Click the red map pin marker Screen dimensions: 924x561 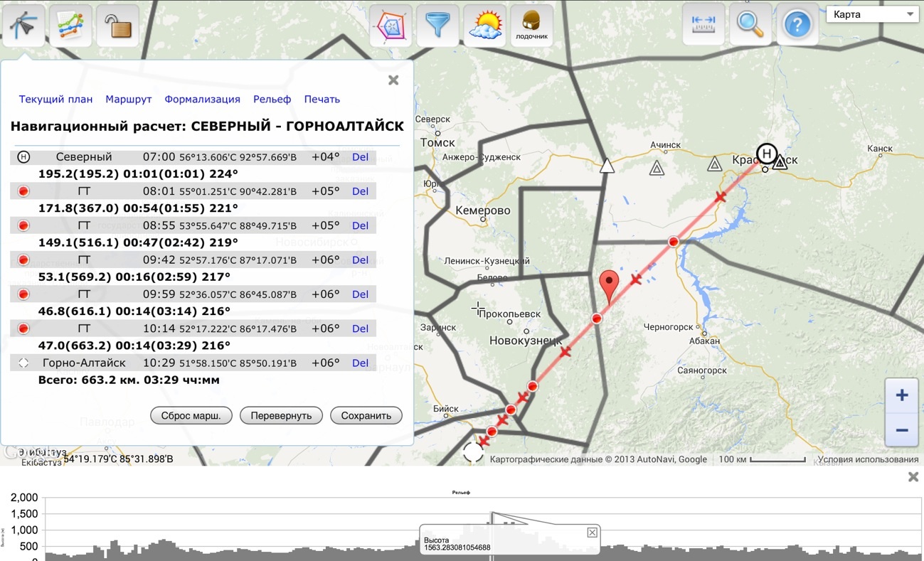(609, 284)
